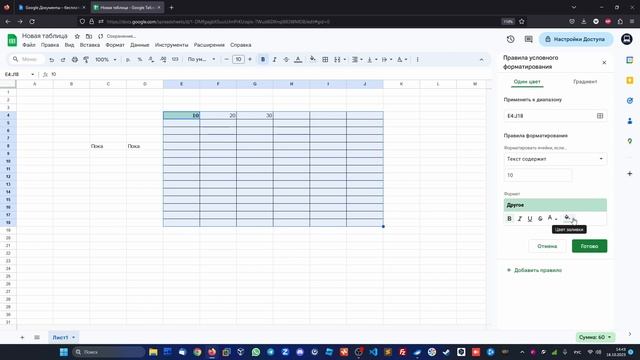The width and height of the screenshot is (640, 360).
Task: Click the menu search box
Action: point(26,60)
